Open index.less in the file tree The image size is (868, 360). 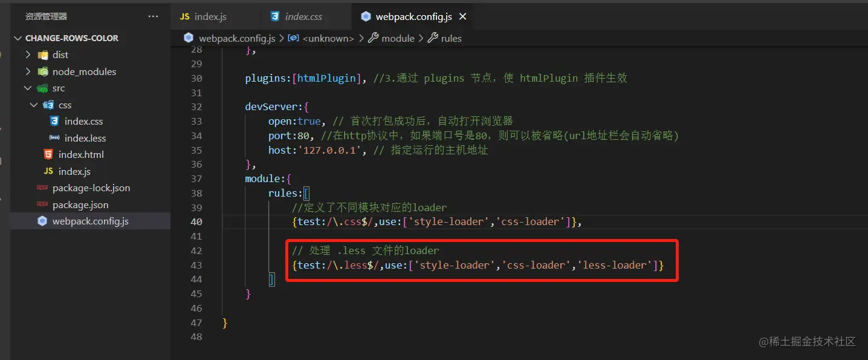85,138
